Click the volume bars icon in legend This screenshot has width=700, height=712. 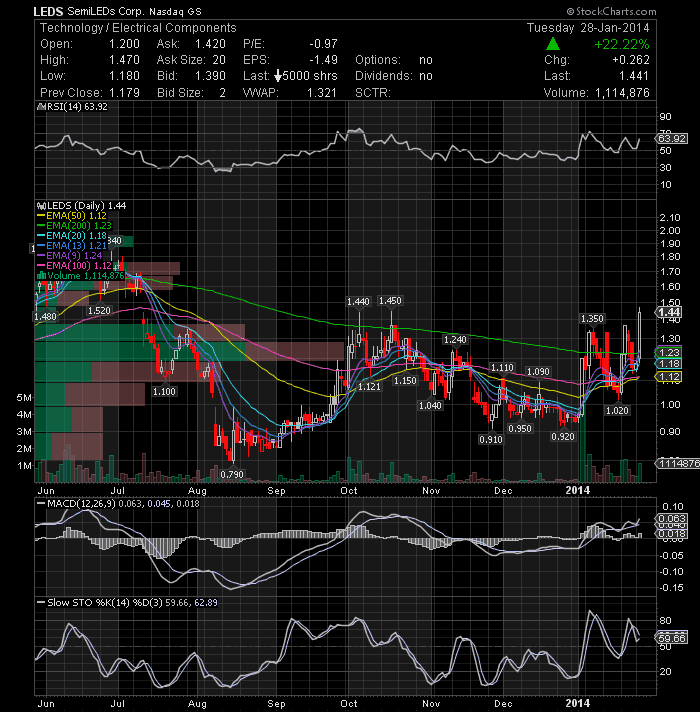point(41,276)
